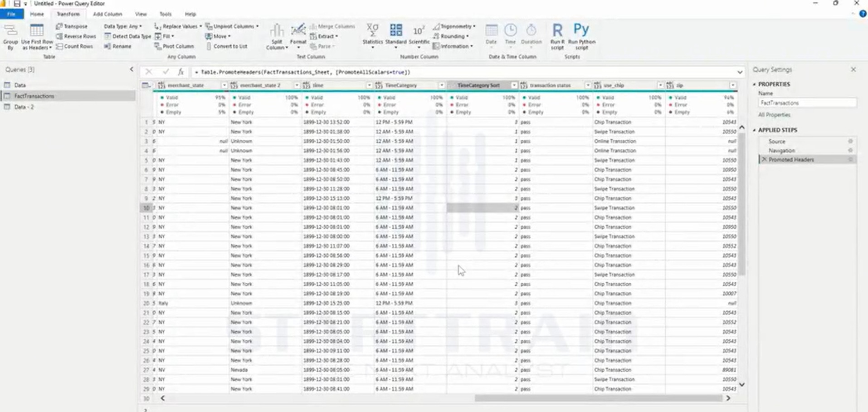Switch to the Add Column tab
Screen dimensions: 868x412
click(107, 14)
